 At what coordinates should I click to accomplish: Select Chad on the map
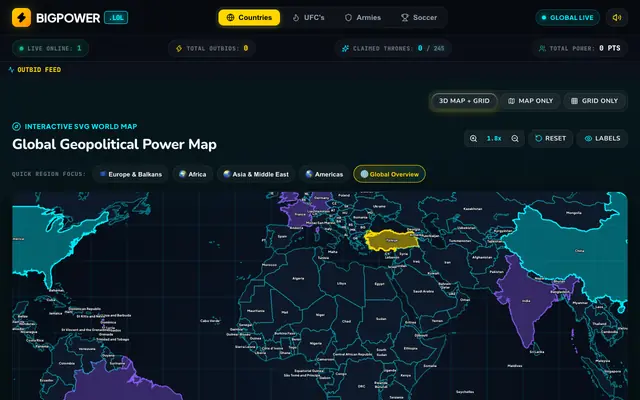coord(346,321)
